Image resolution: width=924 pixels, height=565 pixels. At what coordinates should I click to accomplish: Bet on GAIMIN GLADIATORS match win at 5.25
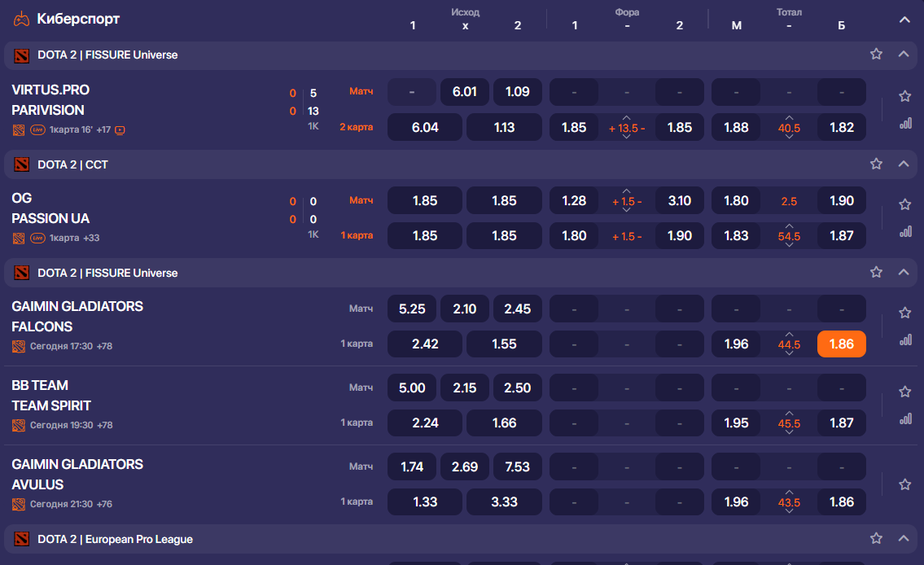click(x=412, y=309)
